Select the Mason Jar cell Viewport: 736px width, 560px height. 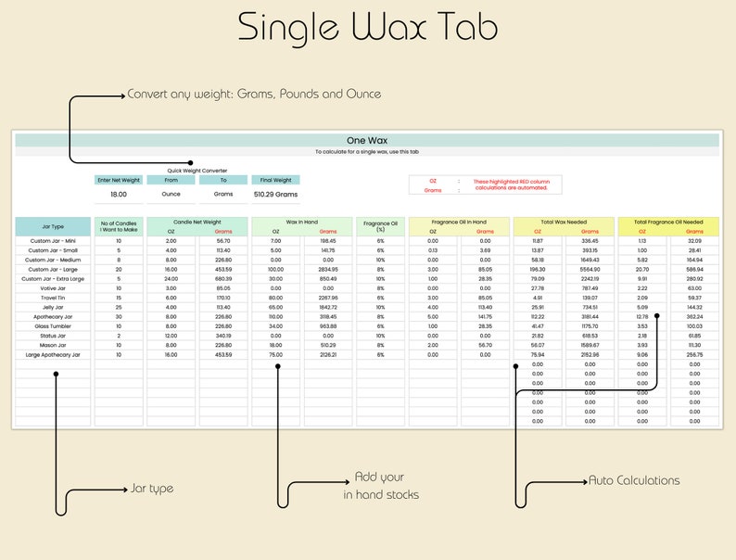pos(53,346)
